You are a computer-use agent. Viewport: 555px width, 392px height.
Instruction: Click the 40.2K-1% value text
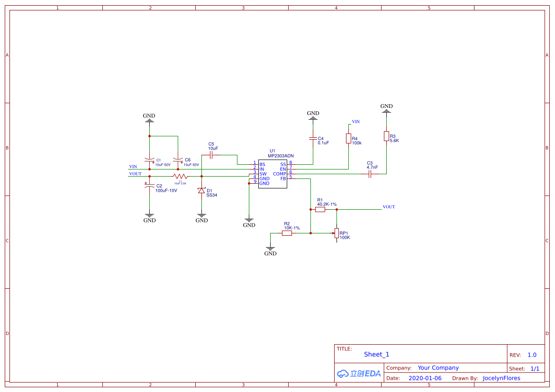[327, 205]
